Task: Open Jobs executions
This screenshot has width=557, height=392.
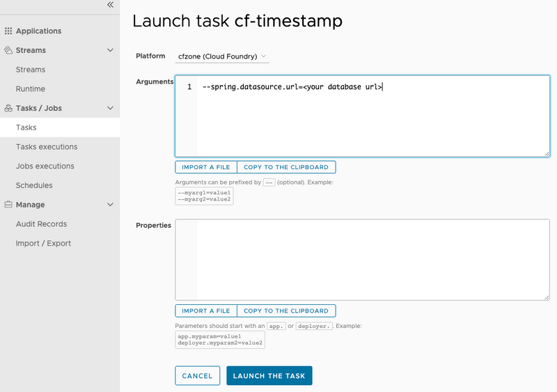Action: point(45,166)
